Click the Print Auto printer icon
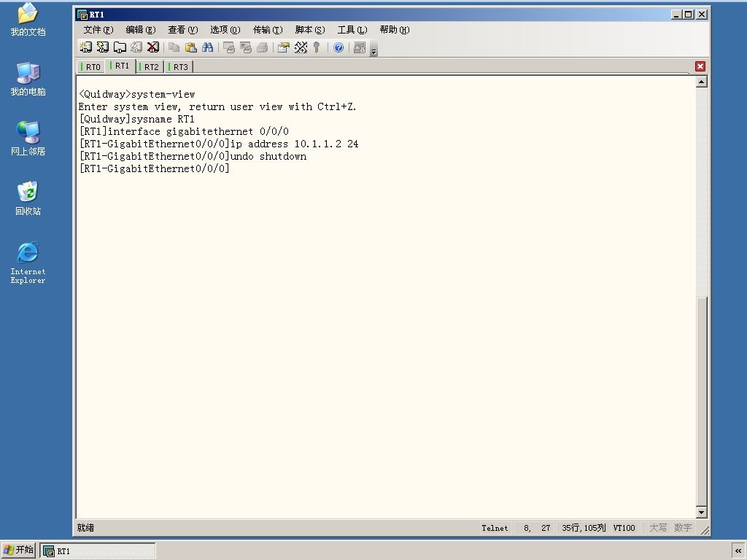The image size is (747, 560). [263, 47]
